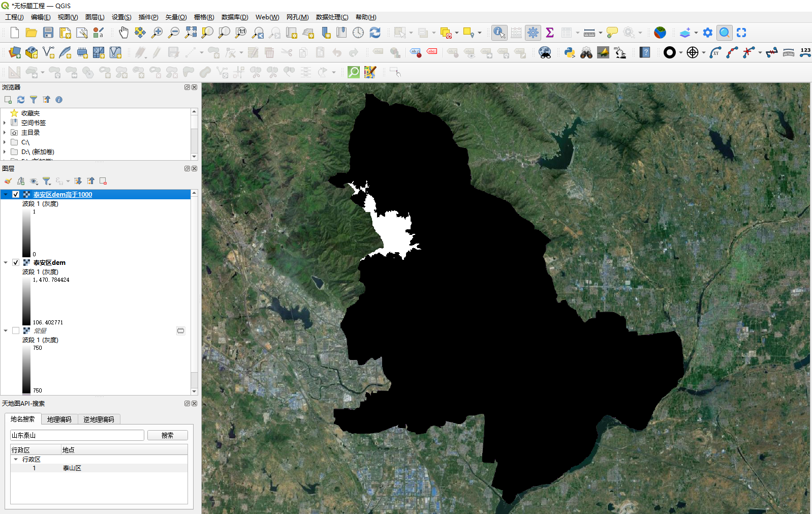Switch to the 逆地理编码 tab
Viewport: 812px width, 514px height.
(x=99, y=419)
